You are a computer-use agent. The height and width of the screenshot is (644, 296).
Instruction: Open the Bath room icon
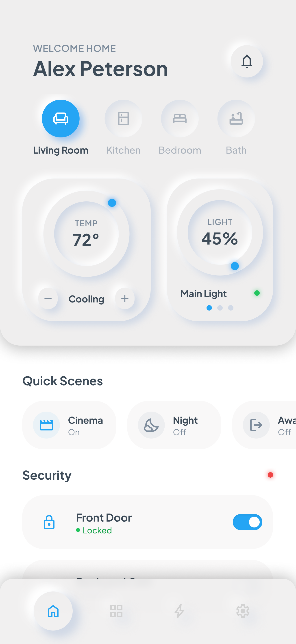(236, 119)
